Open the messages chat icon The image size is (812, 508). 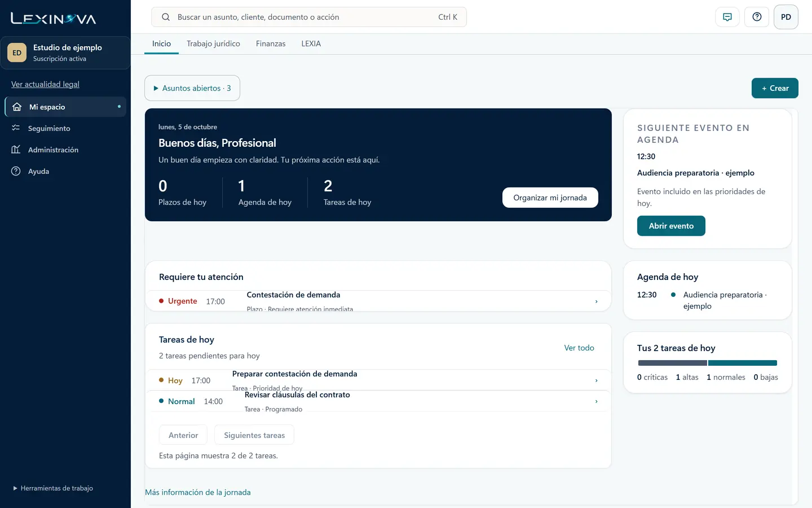[727, 17]
